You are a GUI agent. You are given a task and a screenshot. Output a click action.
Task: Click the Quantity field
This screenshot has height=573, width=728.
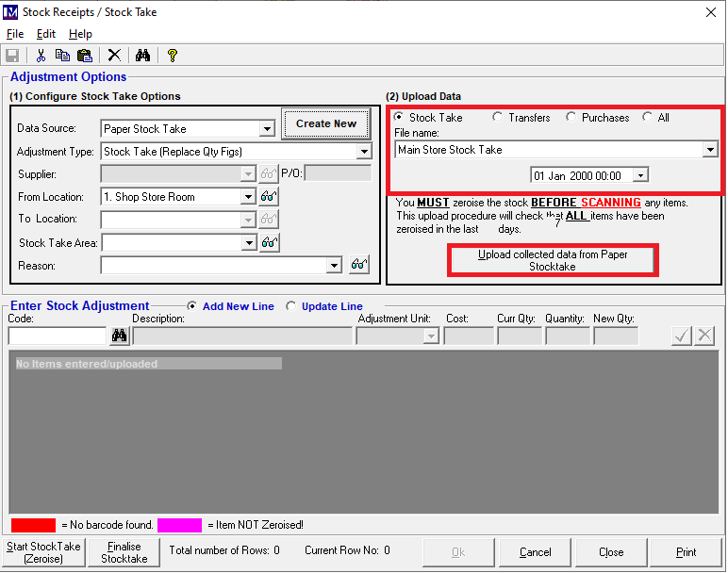point(568,336)
